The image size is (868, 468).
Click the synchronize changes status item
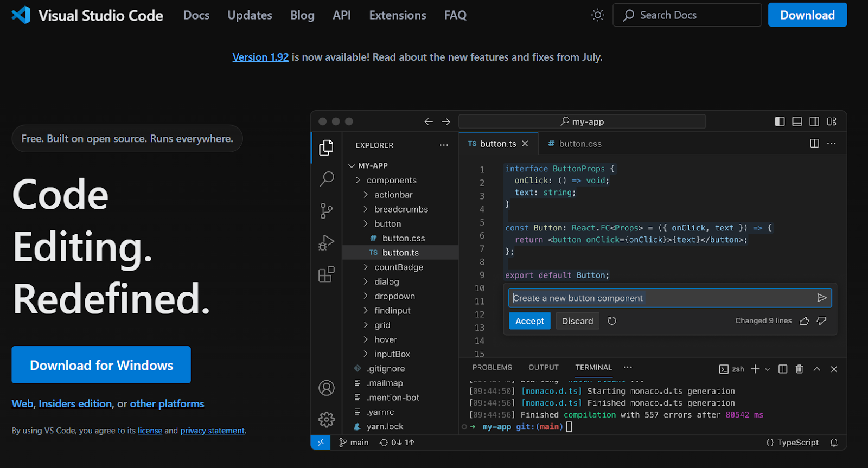pos(397,443)
